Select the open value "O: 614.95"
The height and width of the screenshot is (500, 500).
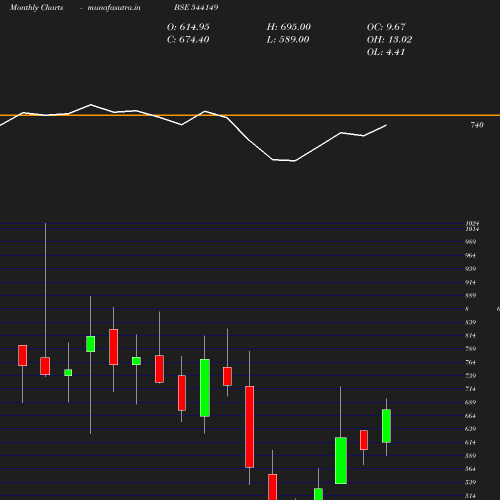pyautogui.click(x=188, y=27)
